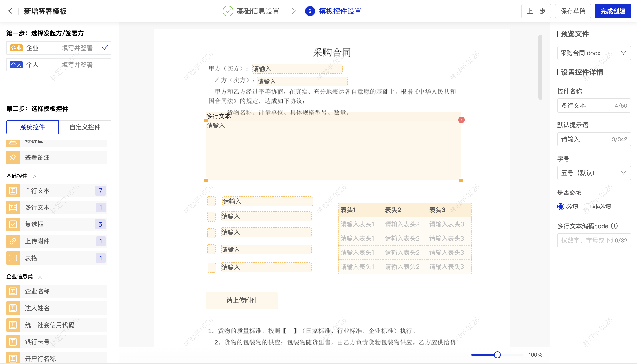Click the large multi-line text area

click(x=333, y=151)
